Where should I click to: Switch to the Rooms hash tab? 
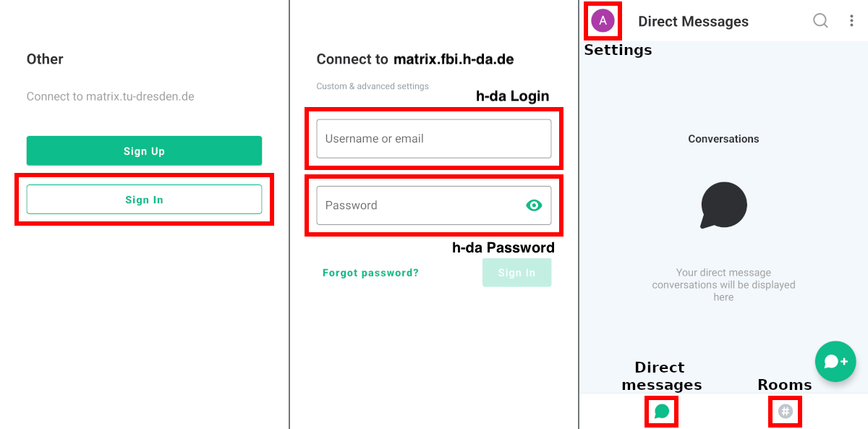tap(786, 412)
